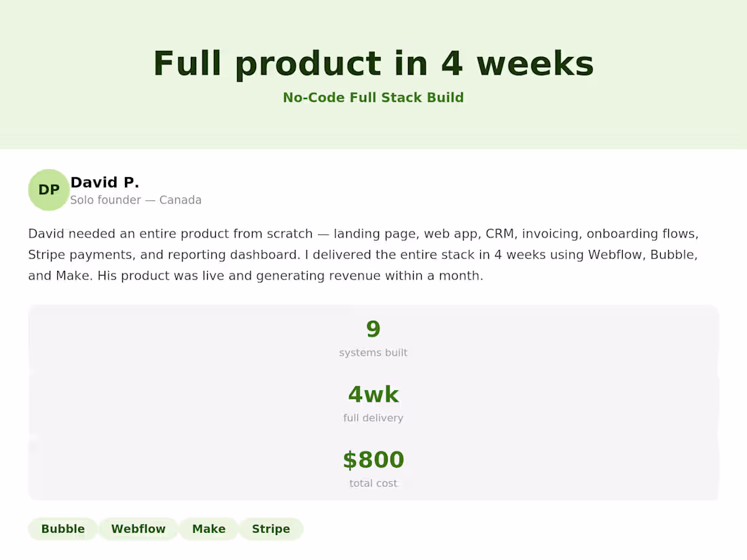747x560 pixels.
Task: Click the "systems built" label
Action: tap(373, 353)
